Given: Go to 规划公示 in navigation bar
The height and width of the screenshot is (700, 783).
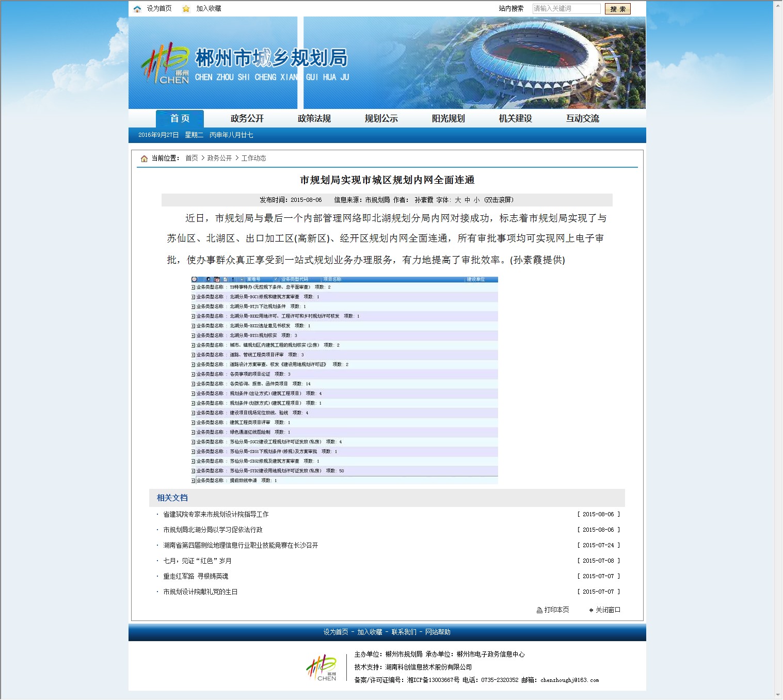Looking at the screenshot, I should point(381,119).
